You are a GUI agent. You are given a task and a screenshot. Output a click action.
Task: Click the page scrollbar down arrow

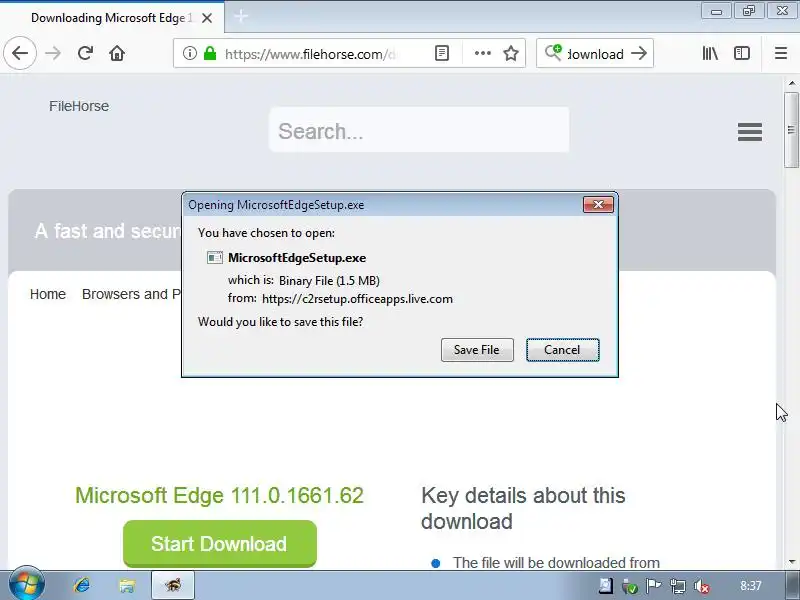791,562
